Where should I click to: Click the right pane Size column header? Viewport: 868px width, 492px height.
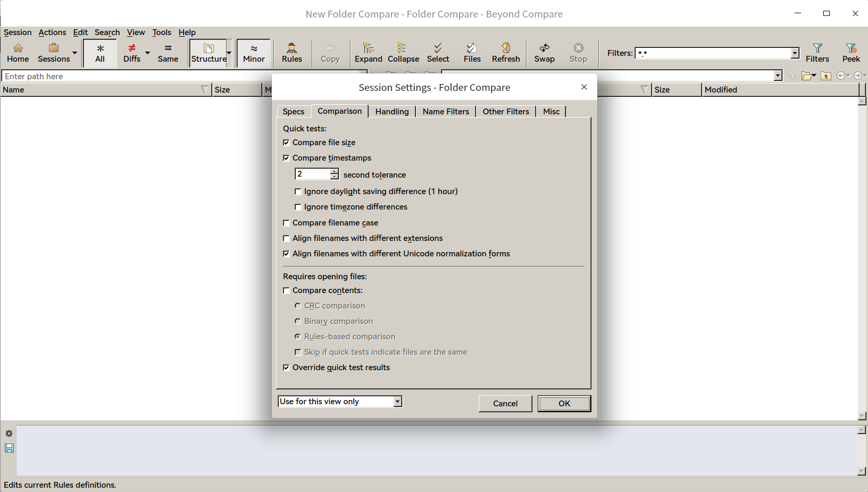pyautogui.click(x=677, y=90)
